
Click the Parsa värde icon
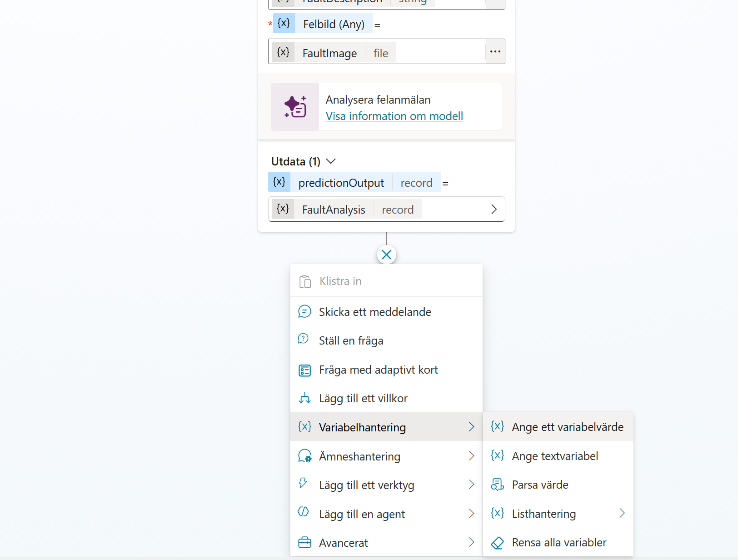[497, 485]
